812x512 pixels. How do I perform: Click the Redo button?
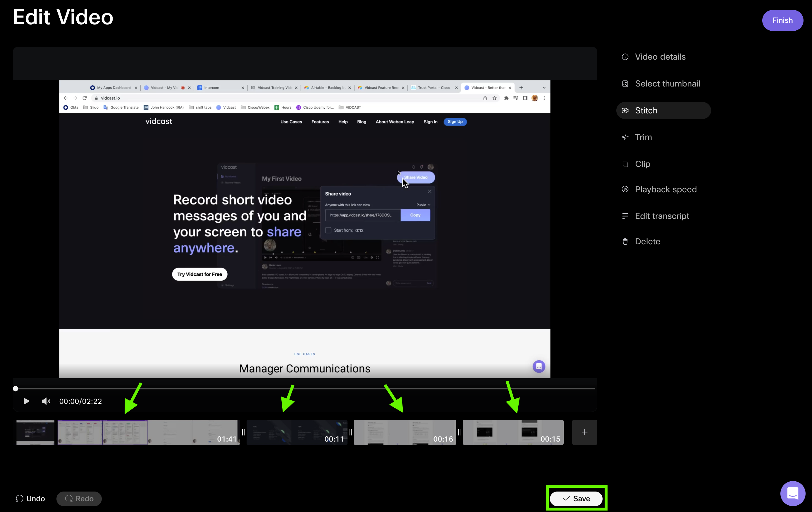tap(79, 499)
